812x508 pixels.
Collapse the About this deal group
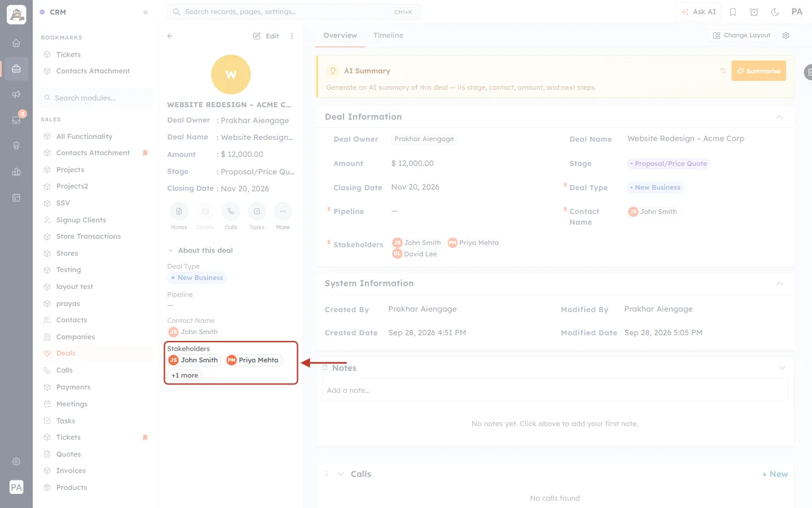170,251
